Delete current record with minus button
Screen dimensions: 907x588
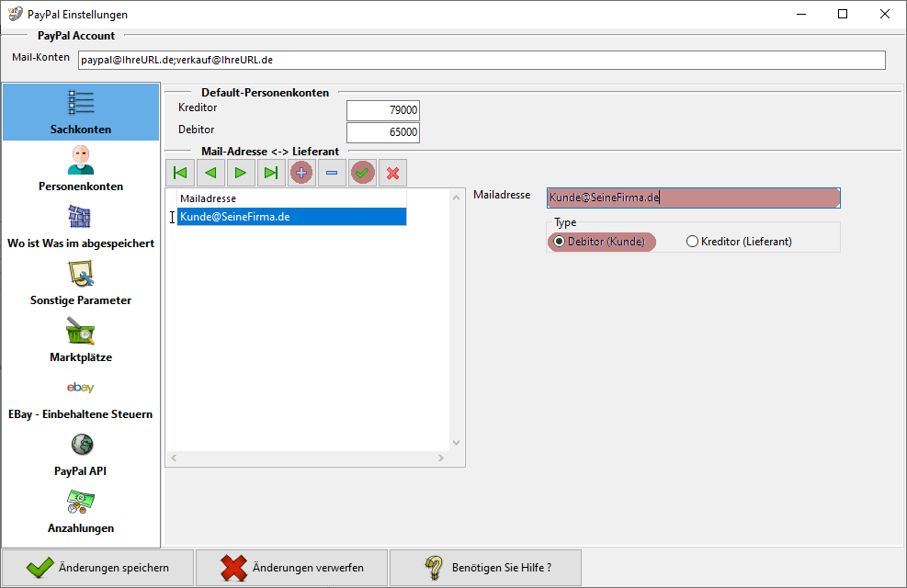[332, 173]
